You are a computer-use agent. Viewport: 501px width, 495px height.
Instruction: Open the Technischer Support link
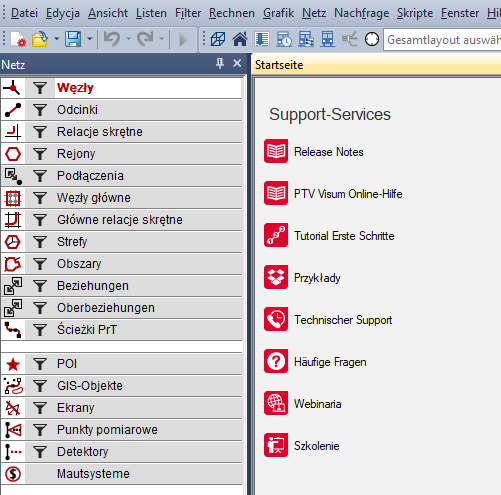point(343,320)
